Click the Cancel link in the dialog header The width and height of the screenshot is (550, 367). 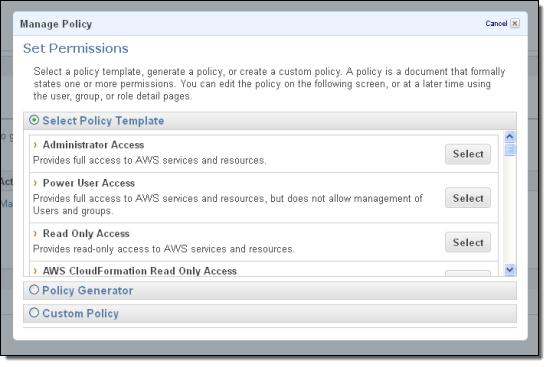click(x=496, y=24)
